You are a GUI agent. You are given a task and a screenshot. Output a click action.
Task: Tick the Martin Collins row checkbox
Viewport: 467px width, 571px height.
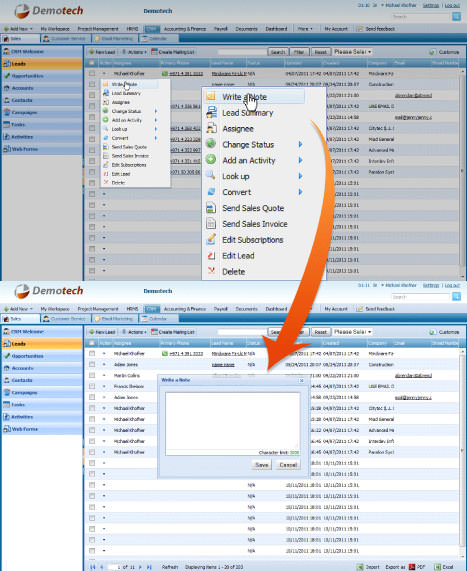[x=92, y=375]
